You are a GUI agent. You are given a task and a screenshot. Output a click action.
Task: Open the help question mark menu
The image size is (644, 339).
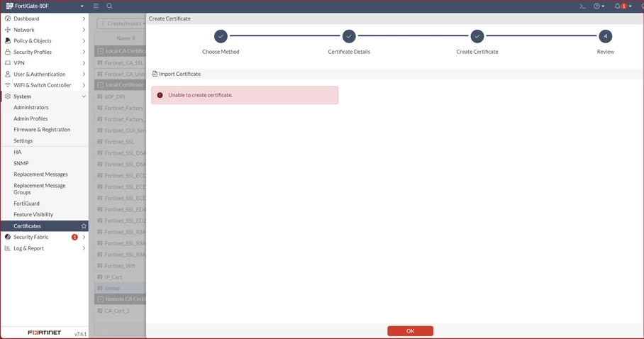pos(599,6)
